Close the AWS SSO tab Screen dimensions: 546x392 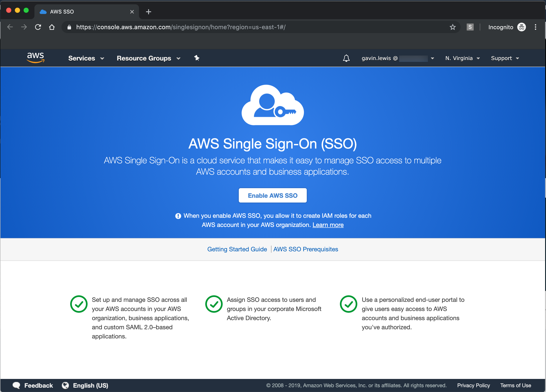(x=132, y=12)
